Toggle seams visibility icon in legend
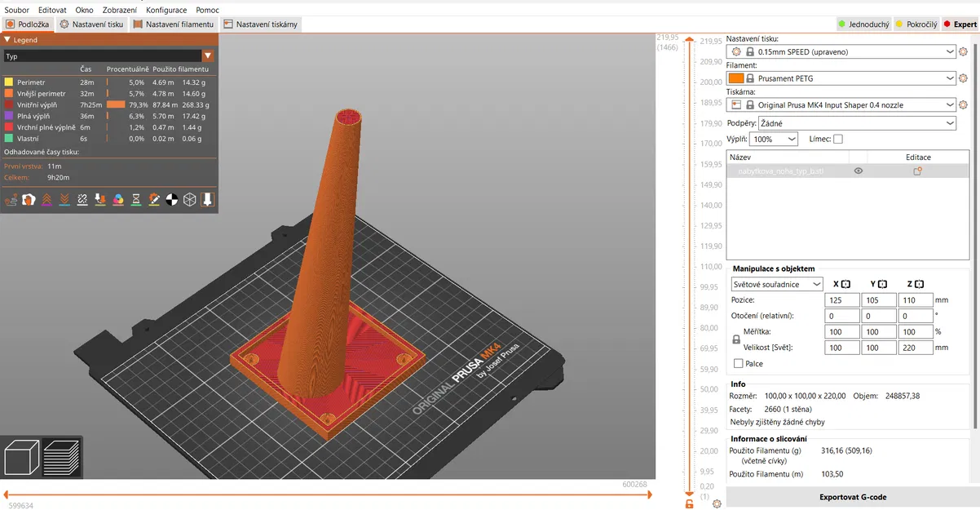Viewport: 980px width, 510px height. [82, 199]
